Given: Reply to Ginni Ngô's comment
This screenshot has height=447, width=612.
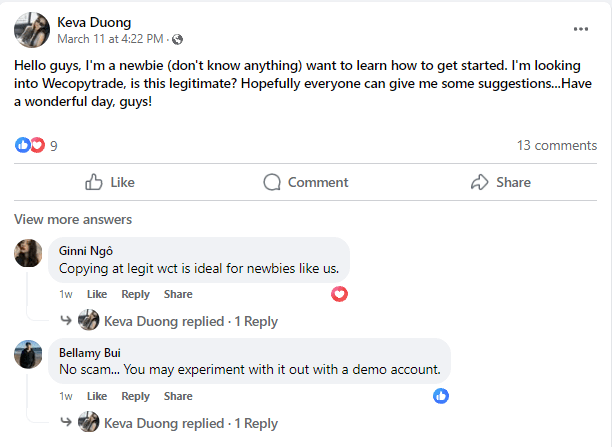Looking at the screenshot, I should click(x=135, y=294).
